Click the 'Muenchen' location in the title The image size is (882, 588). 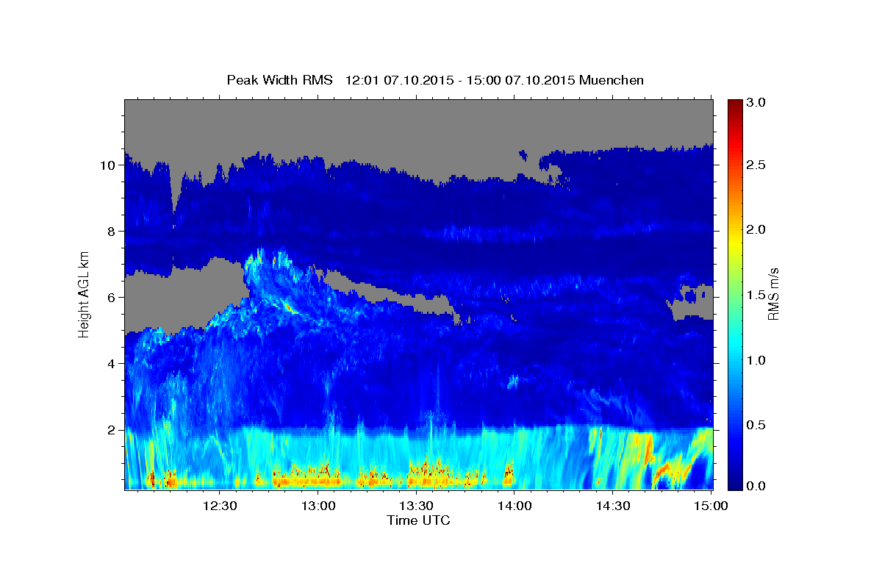(x=612, y=79)
